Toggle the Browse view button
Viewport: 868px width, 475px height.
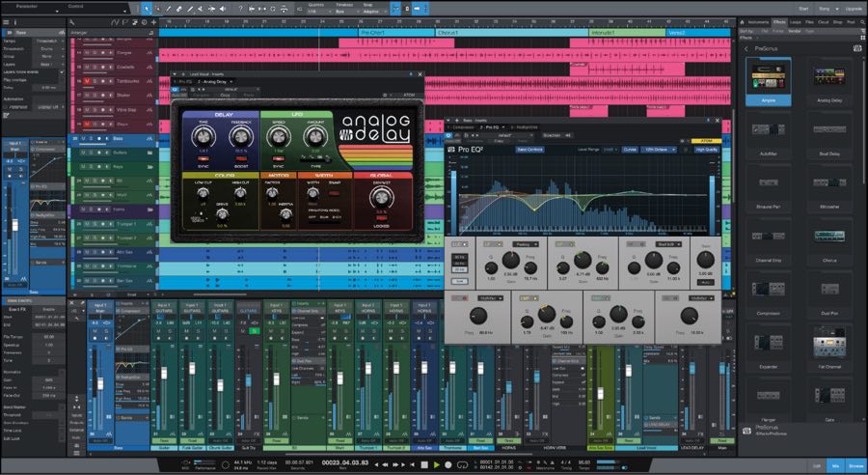click(x=855, y=465)
